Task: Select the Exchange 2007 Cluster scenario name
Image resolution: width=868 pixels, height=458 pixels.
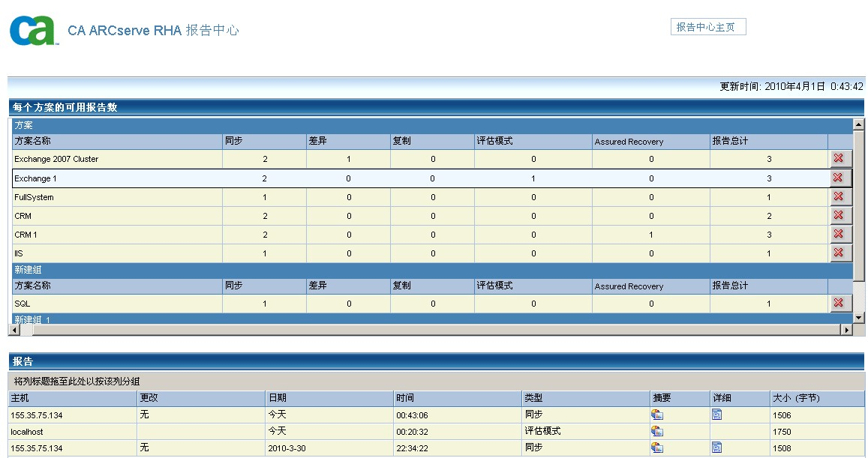Action: [56, 160]
